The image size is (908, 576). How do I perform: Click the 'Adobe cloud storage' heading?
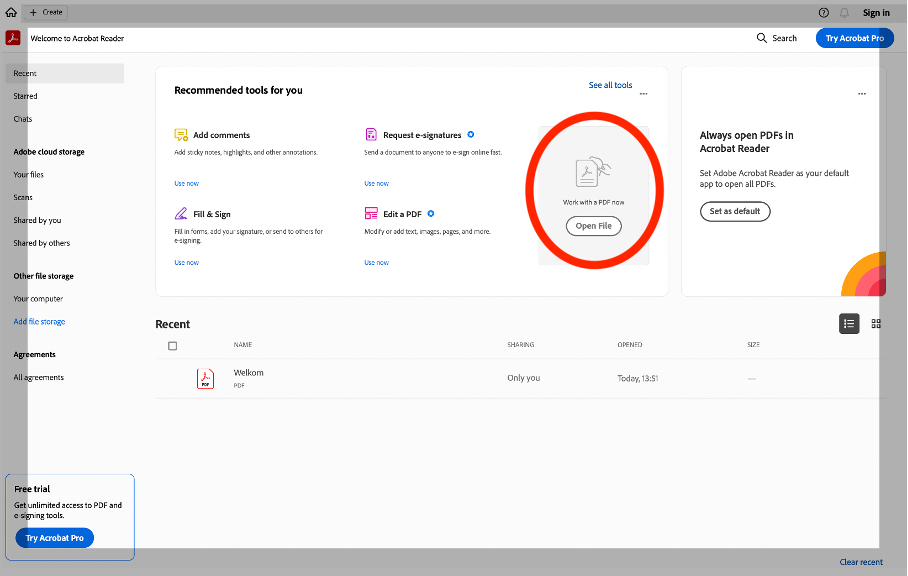coord(49,152)
